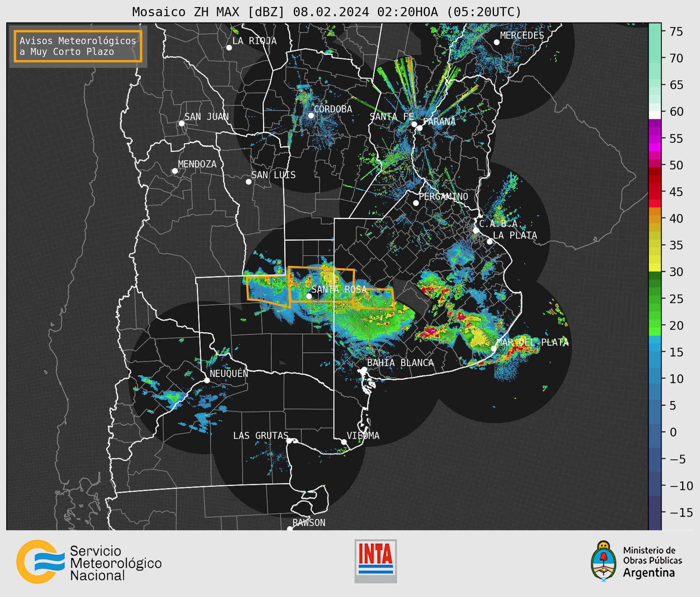Click the La Plata city marker dot
Screen dimensions: 700x597
point(490,242)
